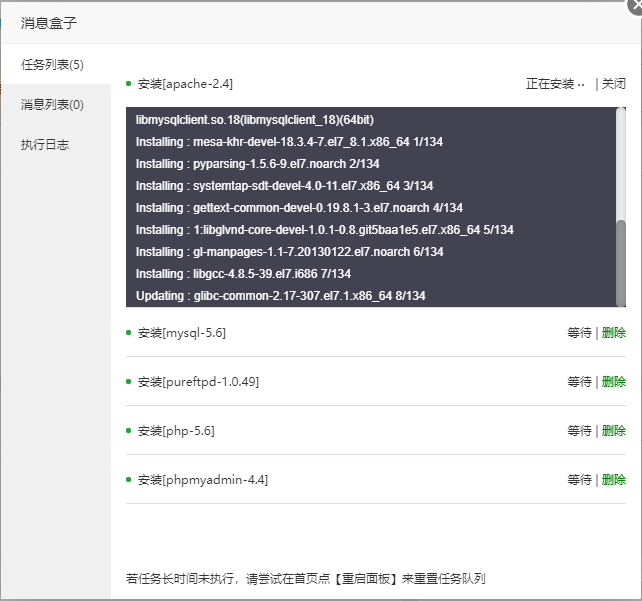This screenshot has height=601, width=642.
Task: Click green bullet beside phpmyadmin task
Action: (129, 479)
